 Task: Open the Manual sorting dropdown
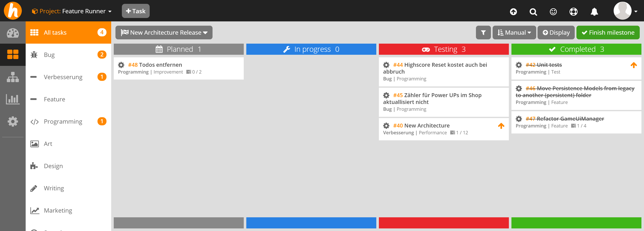514,33
